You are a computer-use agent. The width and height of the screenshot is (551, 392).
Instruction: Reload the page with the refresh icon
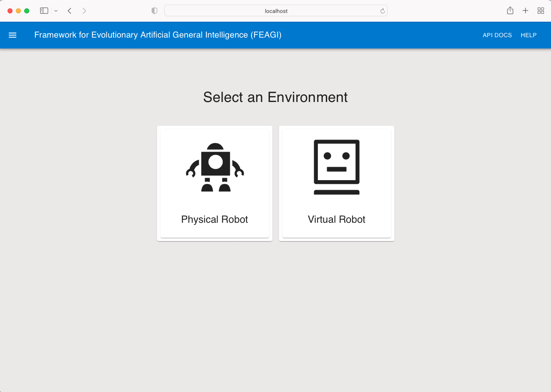click(382, 11)
